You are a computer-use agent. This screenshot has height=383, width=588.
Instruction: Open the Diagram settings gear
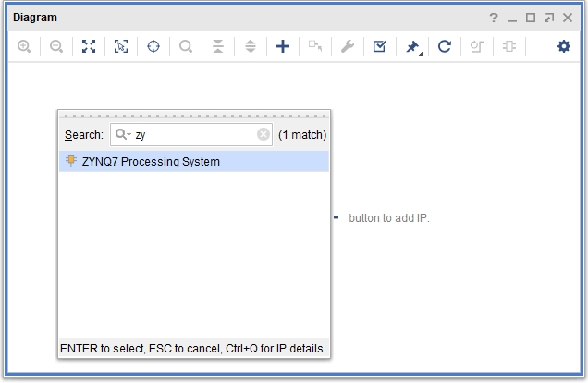point(564,46)
